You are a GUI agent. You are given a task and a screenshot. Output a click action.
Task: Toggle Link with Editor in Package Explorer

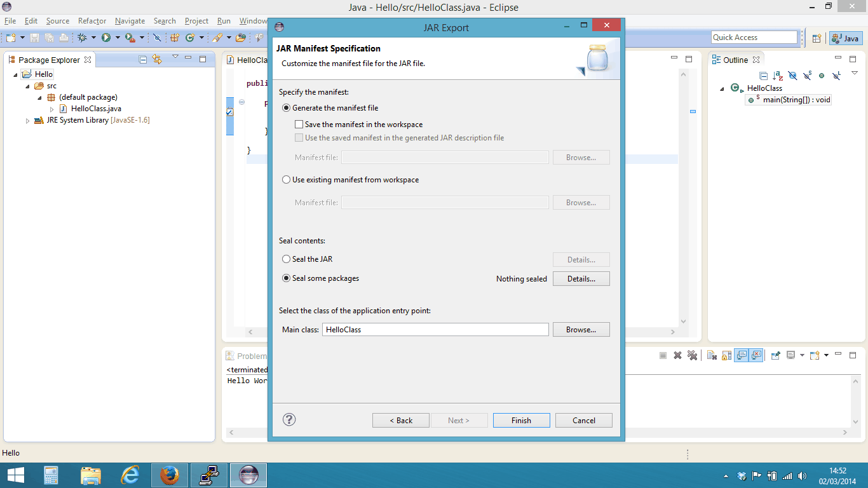click(x=157, y=60)
